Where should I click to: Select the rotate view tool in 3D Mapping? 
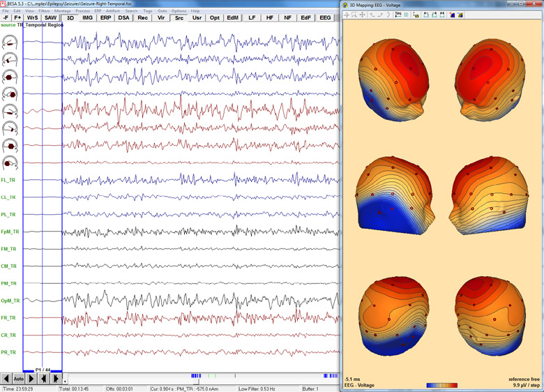pyautogui.click(x=347, y=14)
